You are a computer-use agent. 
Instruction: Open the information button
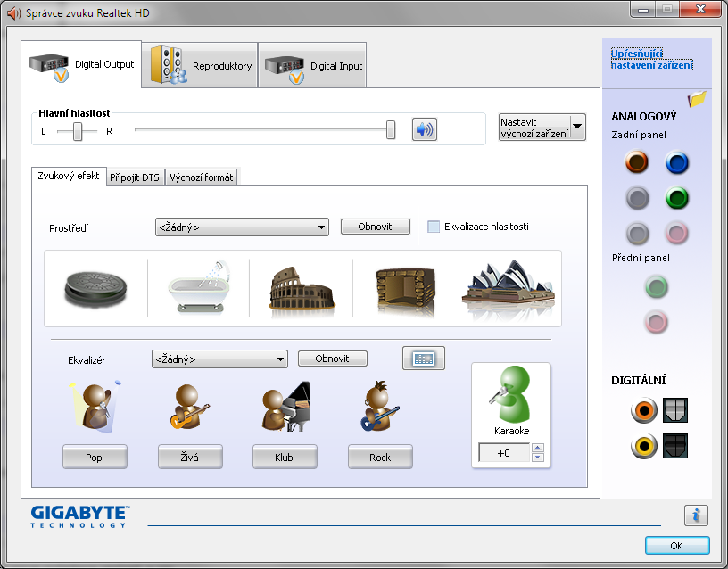[x=696, y=515]
